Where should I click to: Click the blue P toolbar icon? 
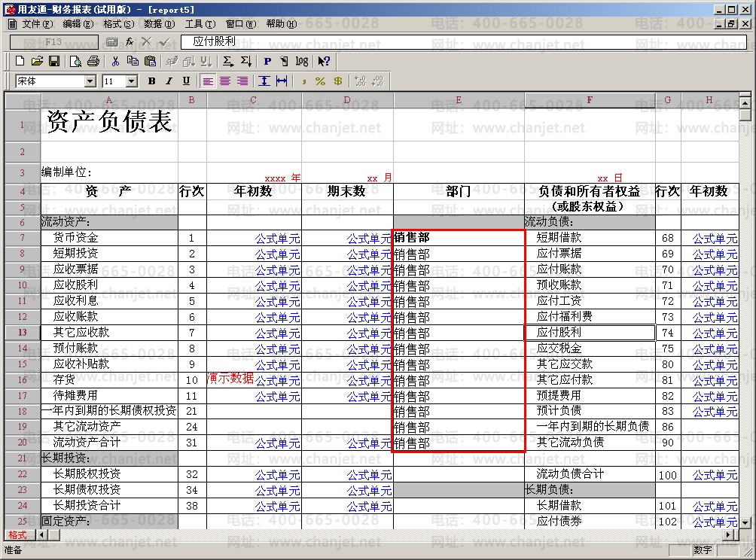coord(267,61)
